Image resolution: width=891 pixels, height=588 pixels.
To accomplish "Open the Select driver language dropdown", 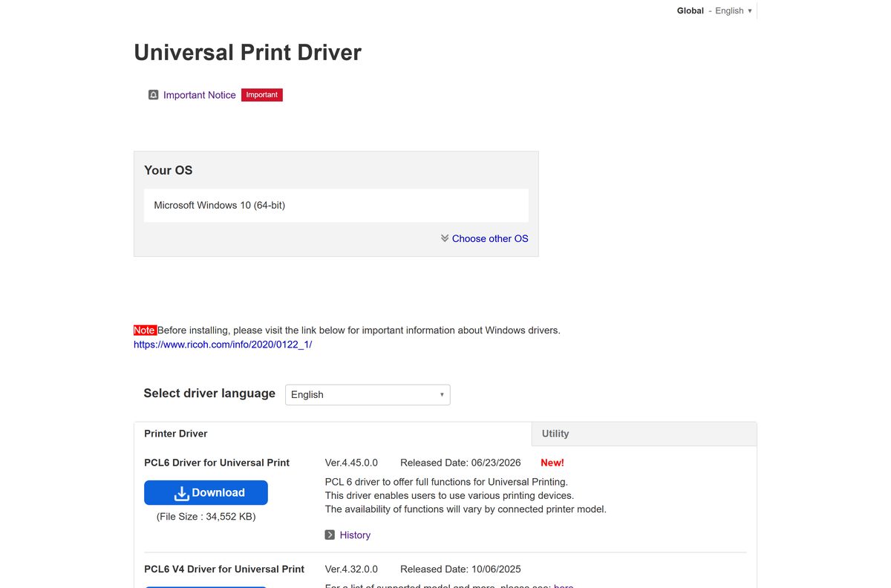I will point(368,395).
